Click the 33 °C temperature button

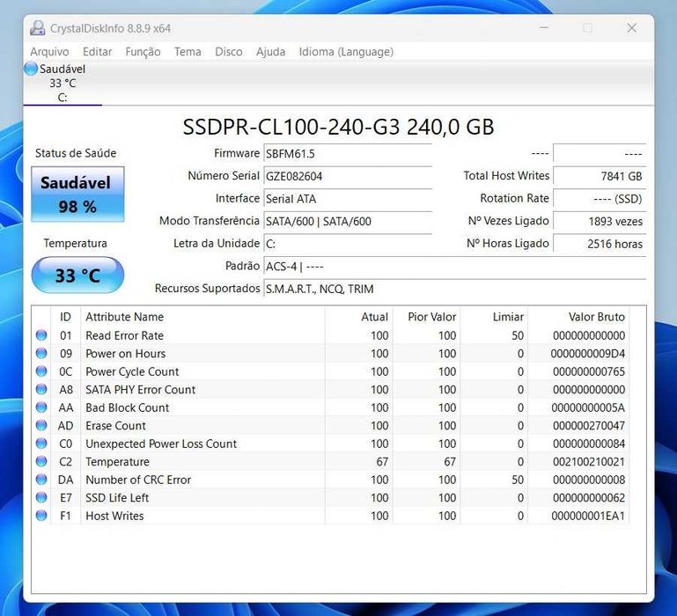(77, 275)
